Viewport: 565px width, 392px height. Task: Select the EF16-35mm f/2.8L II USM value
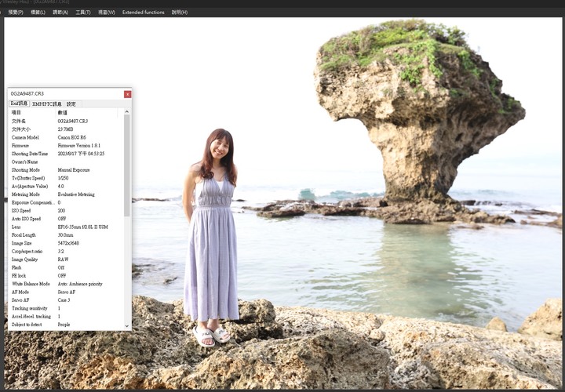[x=82, y=227]
